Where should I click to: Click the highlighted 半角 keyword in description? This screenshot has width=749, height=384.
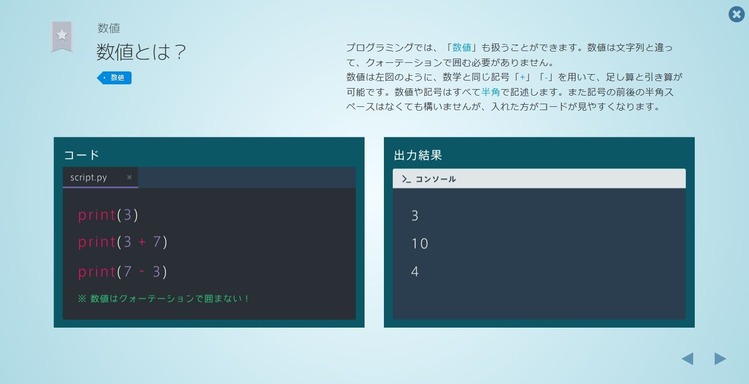(x=491, y=92)
